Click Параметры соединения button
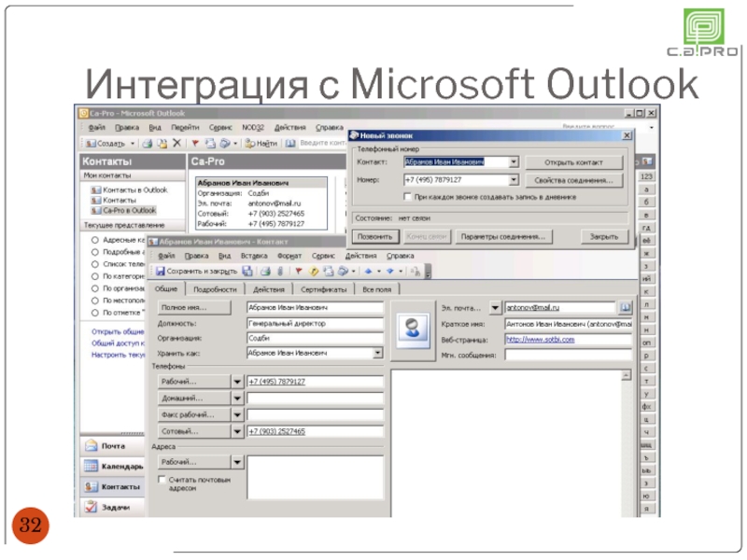Screen dimensions: 747x560 pos(503,237)
